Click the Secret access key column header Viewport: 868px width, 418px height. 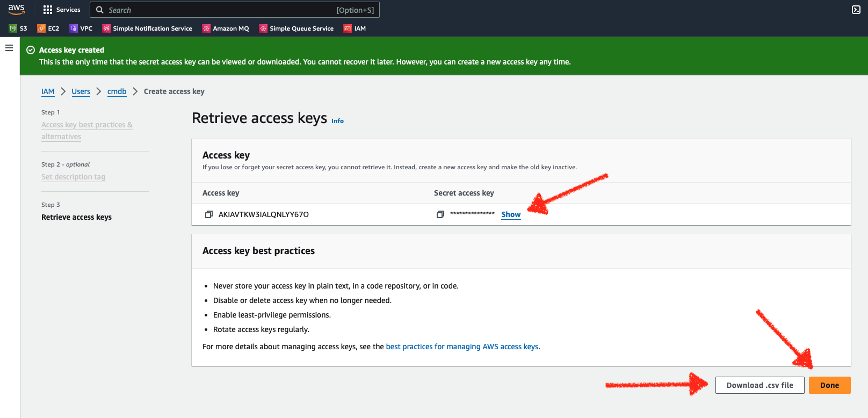464,193
